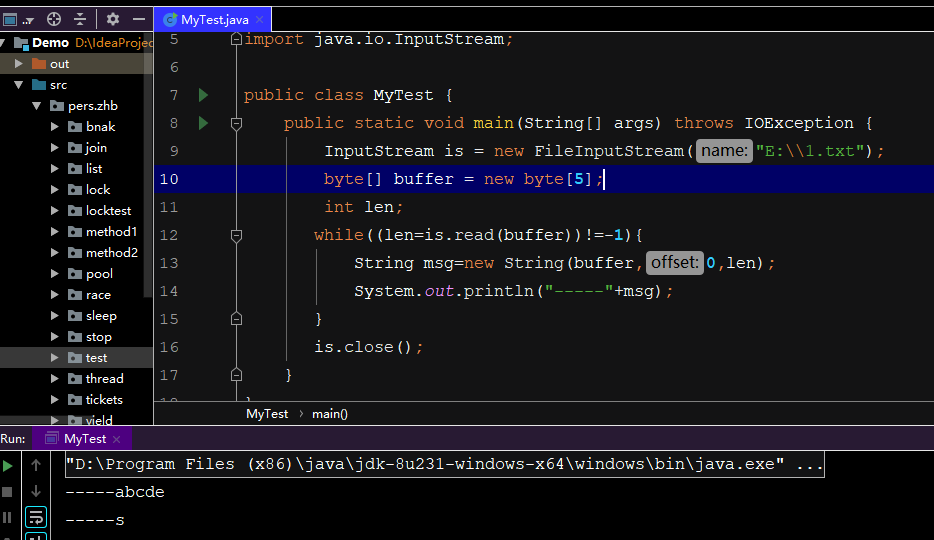
Task: Stop the running process with the Run panel stop icon
Action: point(7,492)
